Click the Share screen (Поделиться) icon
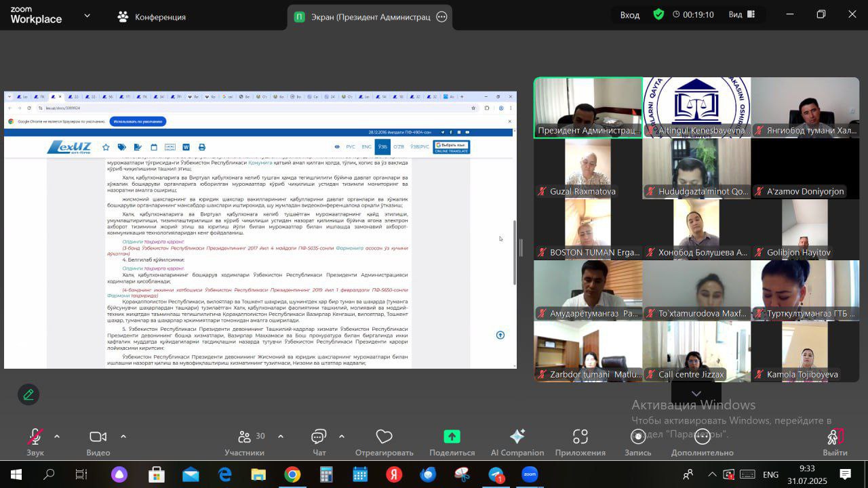This screenshot has height=488, width=868. (452, 437)
